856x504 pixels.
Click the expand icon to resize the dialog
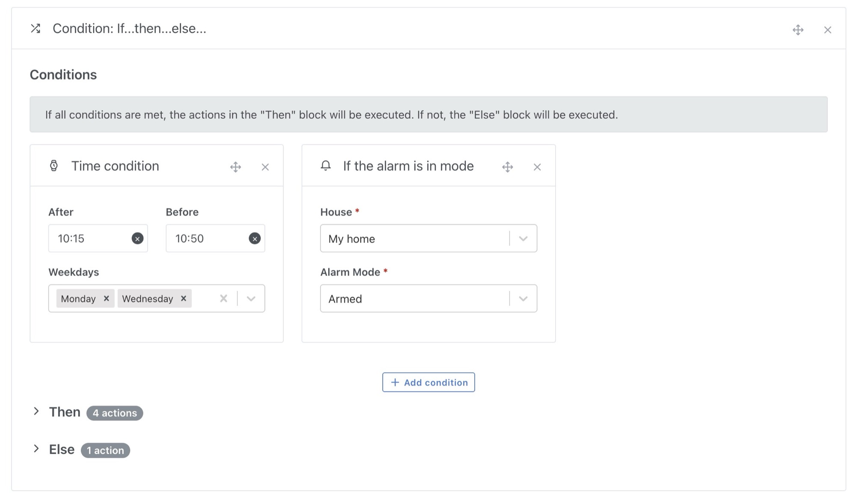pyautogui.click(x=798, y=29)
